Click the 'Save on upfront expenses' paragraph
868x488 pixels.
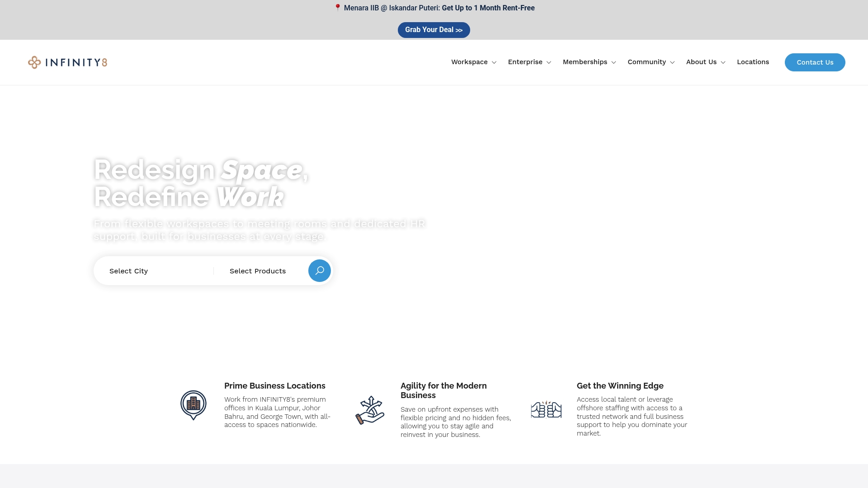[x=456, y=422]
